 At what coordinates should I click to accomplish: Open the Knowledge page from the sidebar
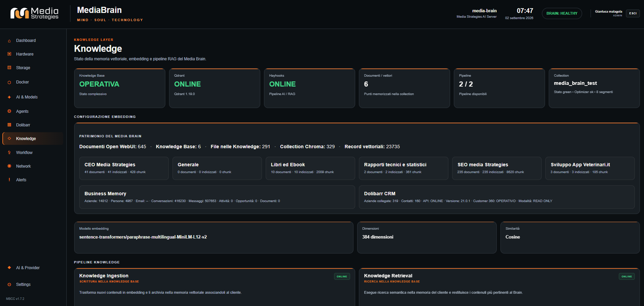click(x=33, y=139)
